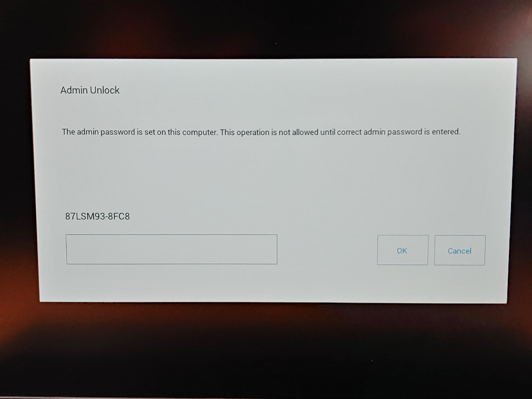
Task: Click the word "computer" in the message
Action: tap(199, 132)
